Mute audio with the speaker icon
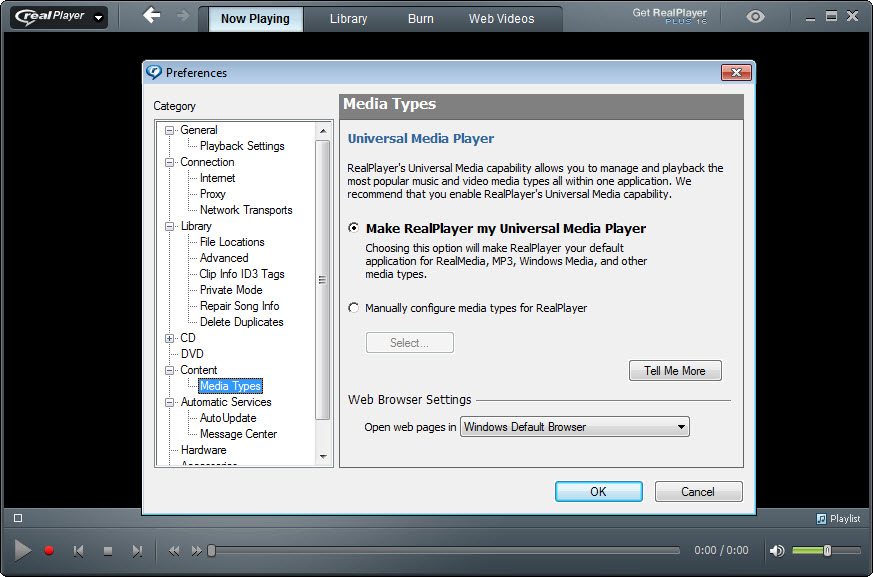The height and width of the screenshot is (577, 873). (777, 551)
